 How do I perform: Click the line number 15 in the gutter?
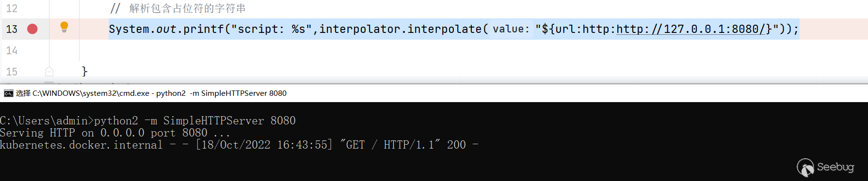coord(12,72)
